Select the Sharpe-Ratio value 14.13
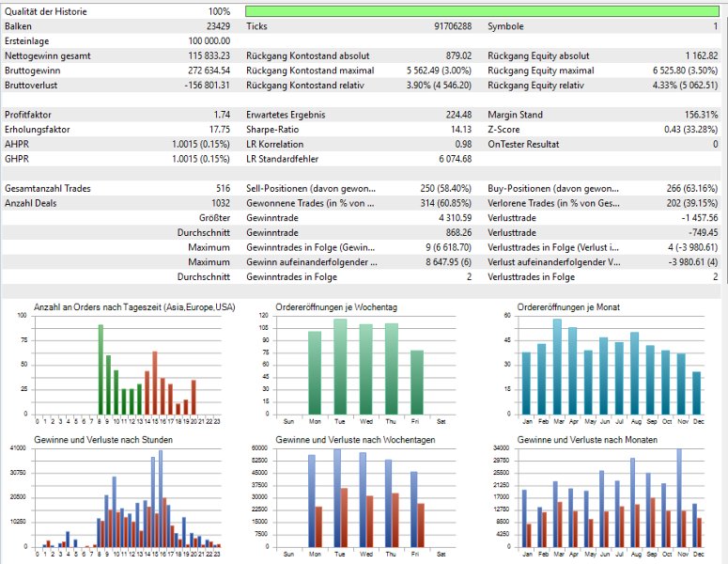Screen dimensions: 728x564 [461, 130]
